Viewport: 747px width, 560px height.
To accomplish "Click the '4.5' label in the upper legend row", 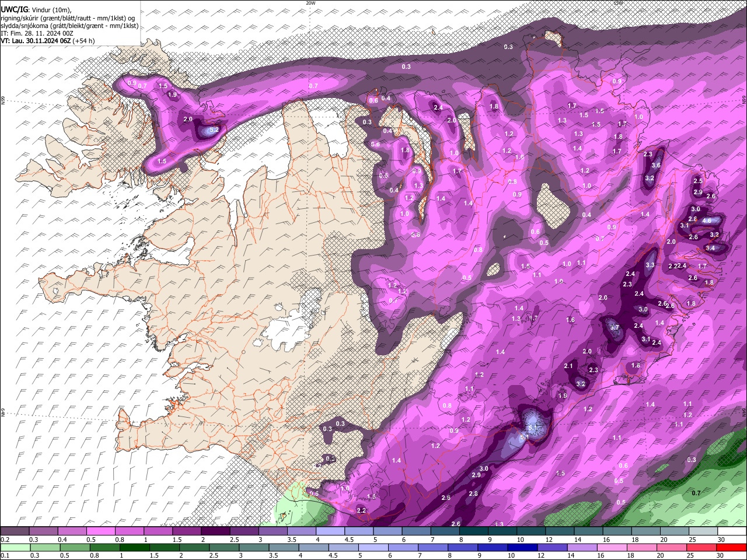I will coord(349,540).
